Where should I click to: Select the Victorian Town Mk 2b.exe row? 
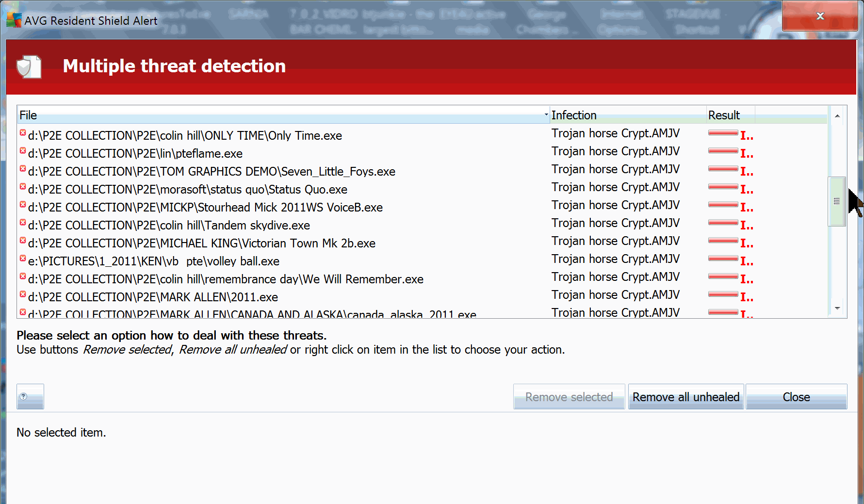point(202,244)
